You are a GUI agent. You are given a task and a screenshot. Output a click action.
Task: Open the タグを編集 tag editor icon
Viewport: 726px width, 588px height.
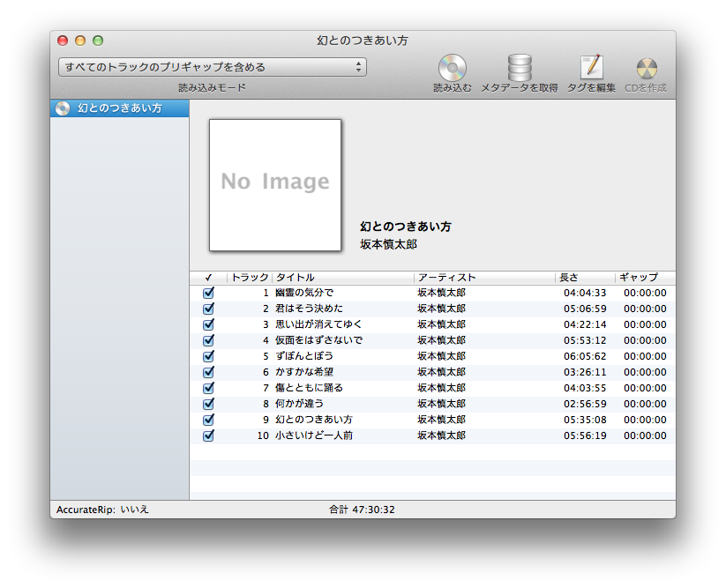pos(592,67)
